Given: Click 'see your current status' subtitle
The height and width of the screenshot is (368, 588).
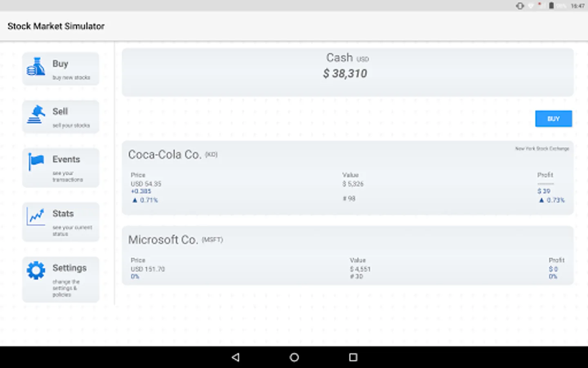Looking at the screenshot, I should click(72, 231).
